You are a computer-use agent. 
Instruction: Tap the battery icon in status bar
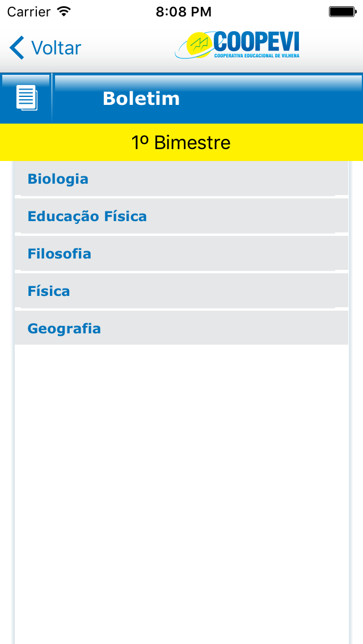point(341,11)
